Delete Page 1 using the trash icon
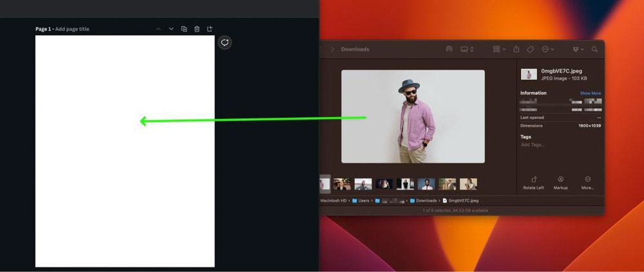 pyautogui.click(x=196, y=29)
